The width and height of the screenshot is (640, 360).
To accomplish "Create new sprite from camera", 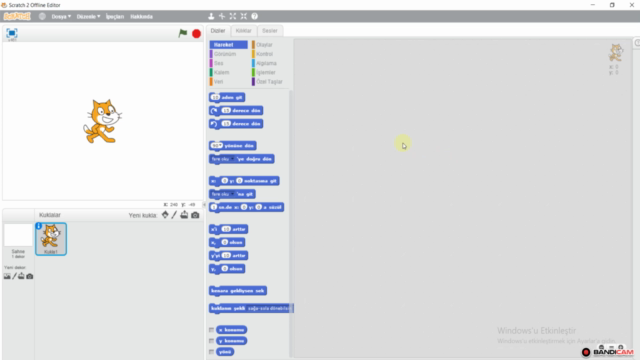I will click(x=195, y=215).
